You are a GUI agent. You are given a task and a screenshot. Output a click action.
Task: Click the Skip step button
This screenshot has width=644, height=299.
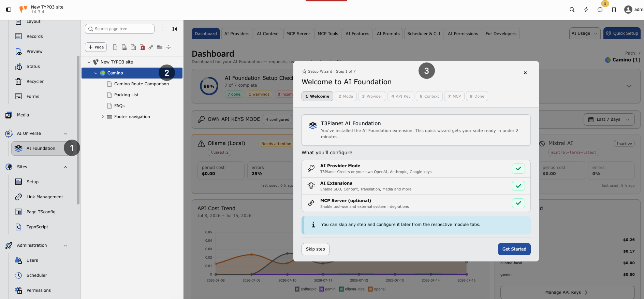click(316, 249)
